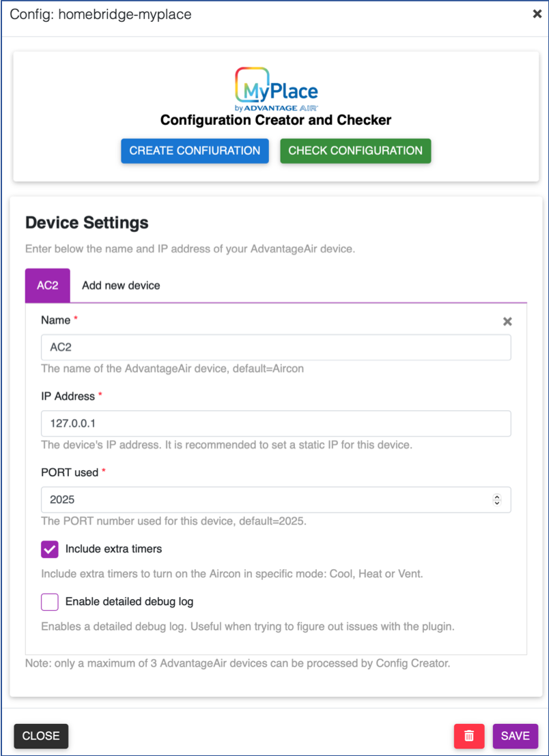
Task: Adjust the PORT number stepper arrows
Action: pyautogui.click(x=497, y=500)
